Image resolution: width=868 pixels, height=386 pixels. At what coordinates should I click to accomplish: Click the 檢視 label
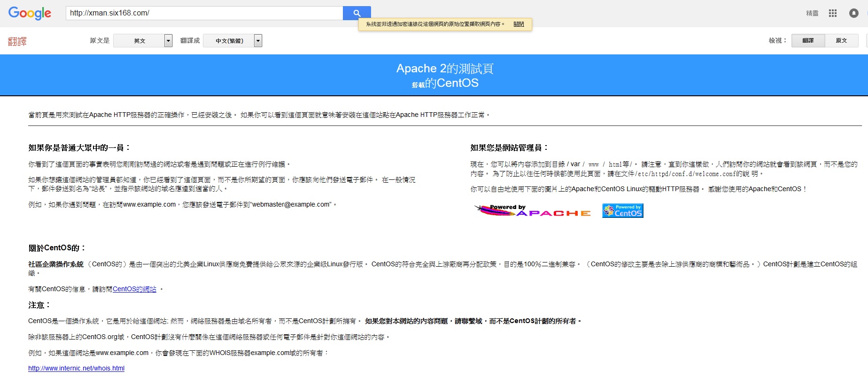click(x=777, y=41)
